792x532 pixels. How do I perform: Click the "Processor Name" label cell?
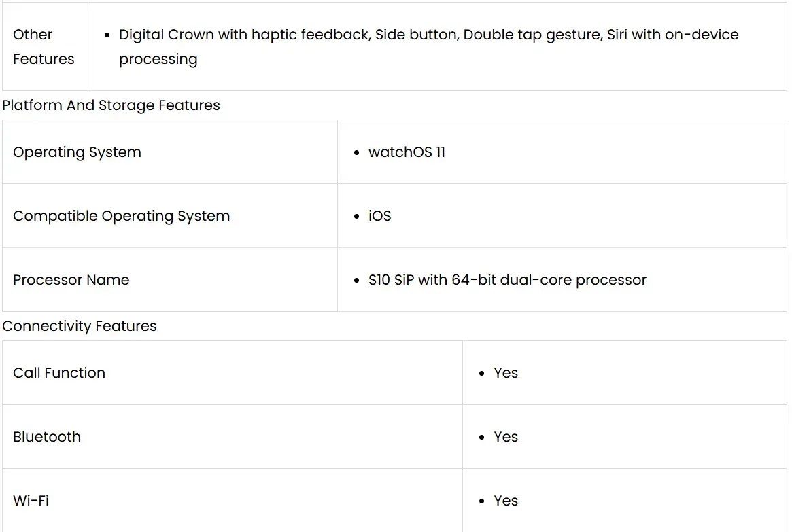pos(71,280)
